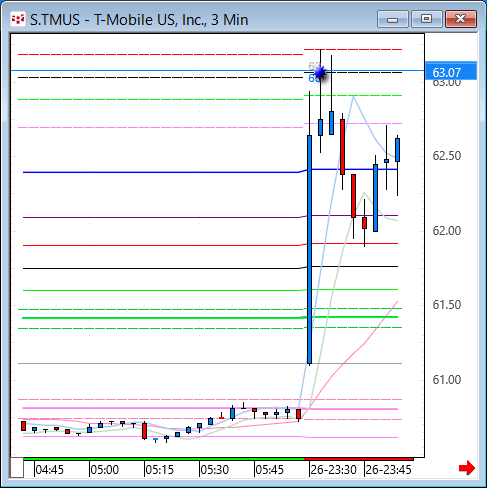Viewport: 487px width, 488px height.
Task: Click the blue star marker on chart
Action: point(320,72)
